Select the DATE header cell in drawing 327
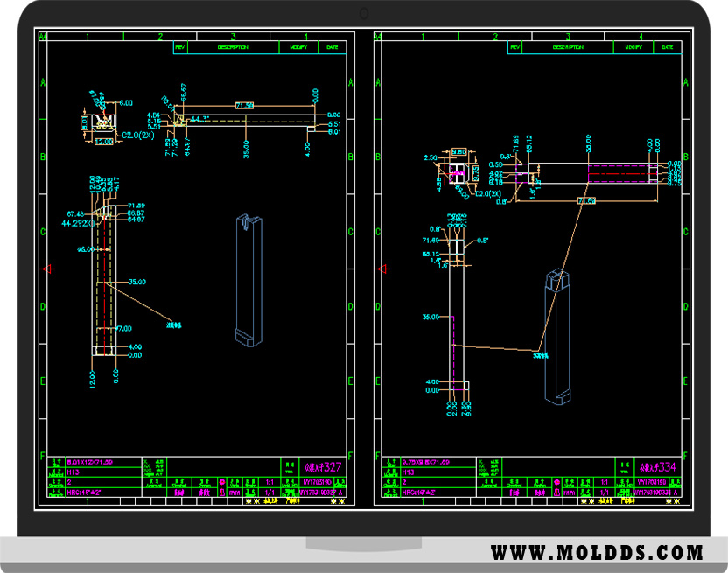 click(332, 47)
